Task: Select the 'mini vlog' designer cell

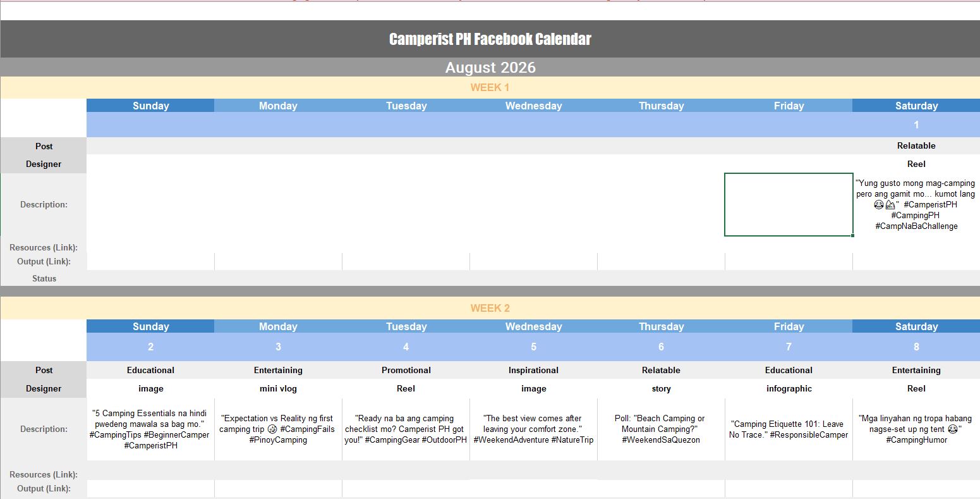Action: [278, 388]
